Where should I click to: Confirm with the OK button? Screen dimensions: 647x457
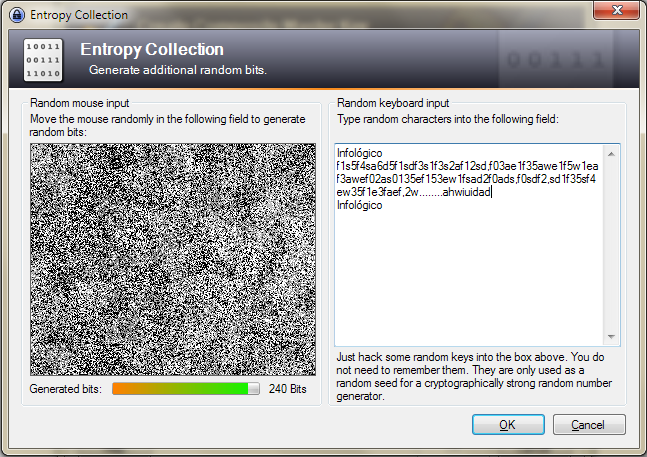point(508,424)
